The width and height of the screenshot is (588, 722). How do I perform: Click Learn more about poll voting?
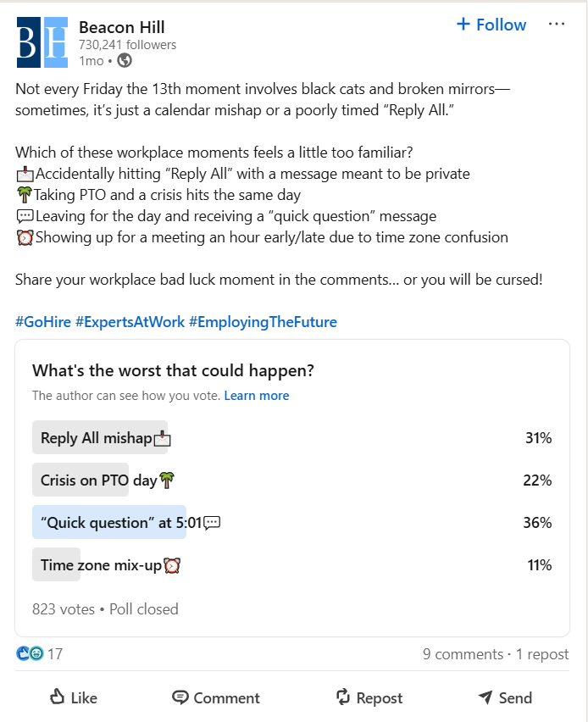[257, 396]
